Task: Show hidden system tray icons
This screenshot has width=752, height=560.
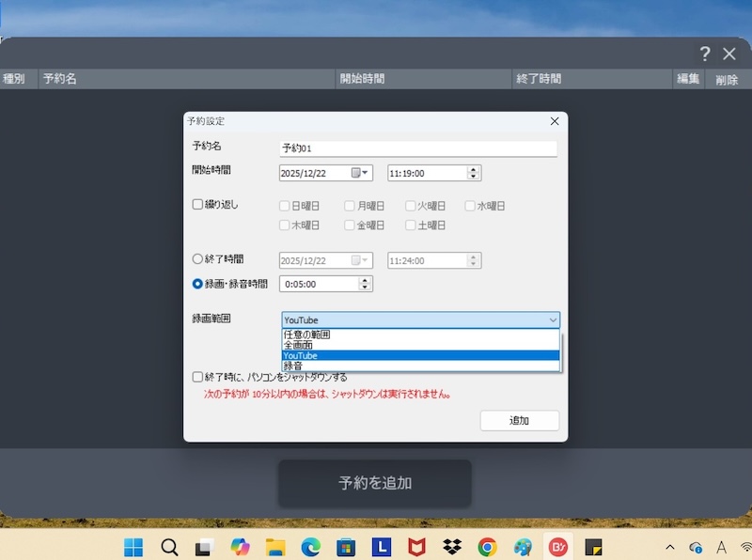Action: [669, 547]
